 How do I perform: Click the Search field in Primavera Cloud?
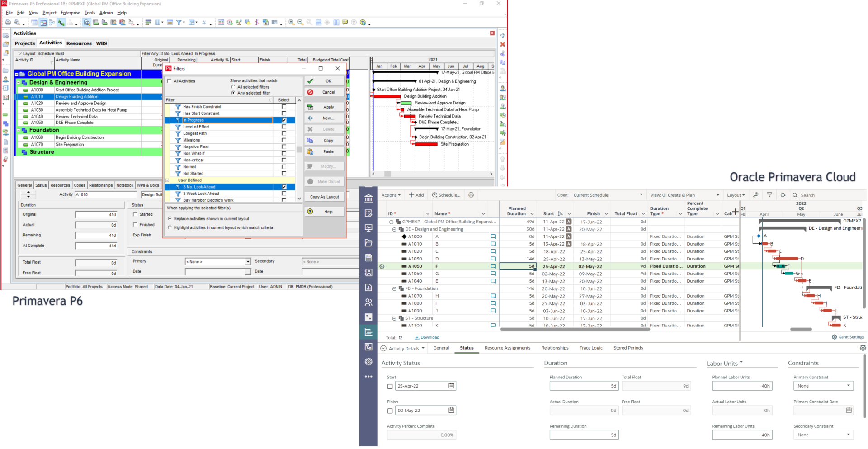[x=828, y=195]
